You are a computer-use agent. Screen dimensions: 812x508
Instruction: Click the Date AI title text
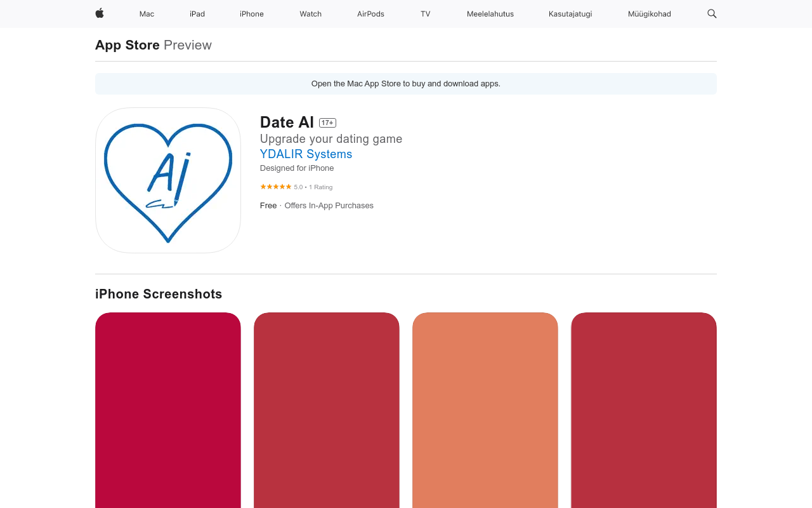287,123
